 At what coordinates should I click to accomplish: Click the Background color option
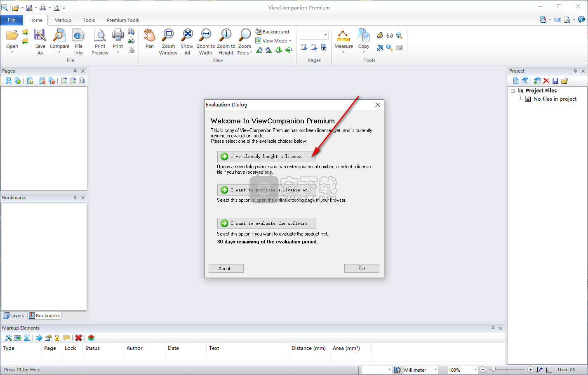tap(272, 32)
